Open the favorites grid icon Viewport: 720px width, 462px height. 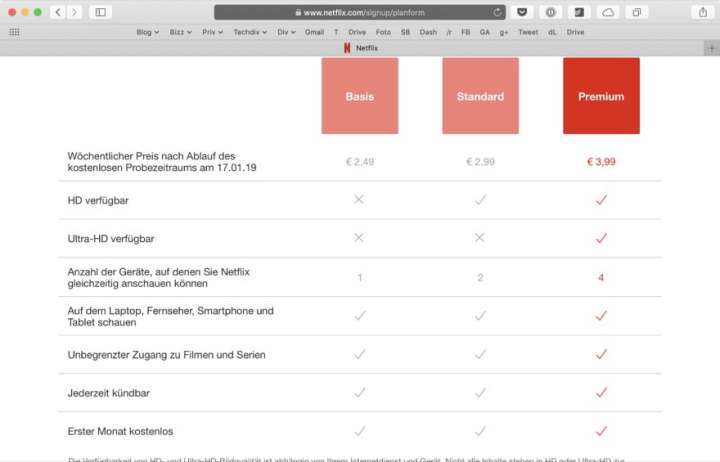(x=14, y=32)
